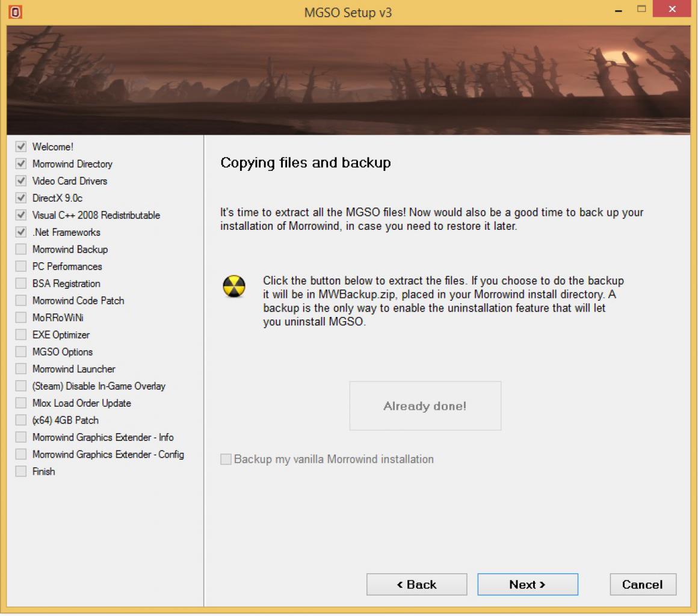Toggle the Morrowind Directory step checkbox

click(21, 164)
